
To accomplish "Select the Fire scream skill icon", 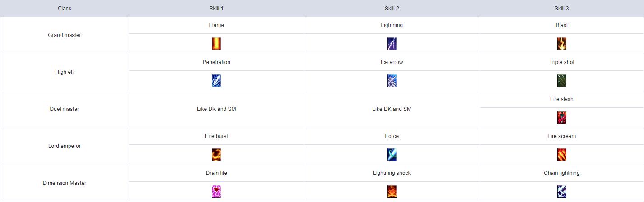I will pos(562,155).
